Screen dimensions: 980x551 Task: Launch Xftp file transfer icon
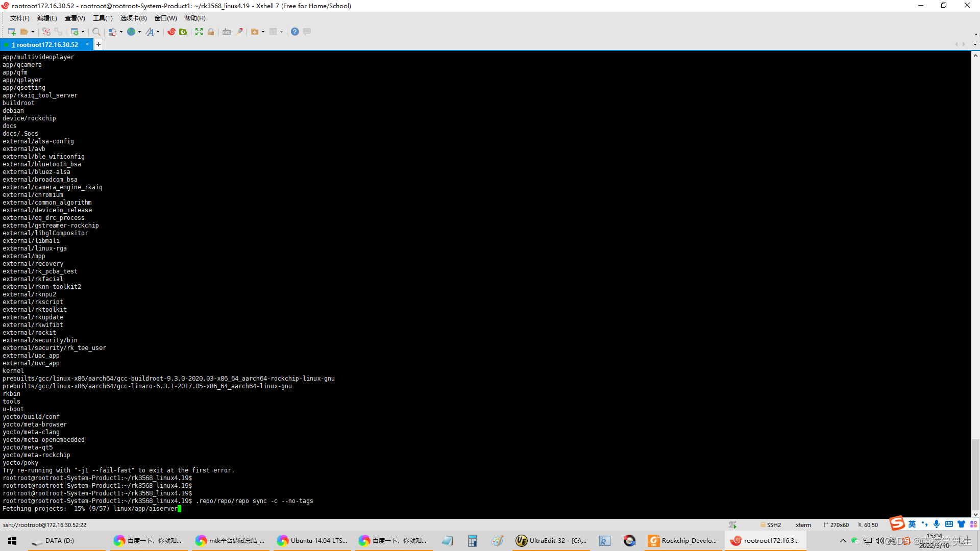[x=182, y=32]
